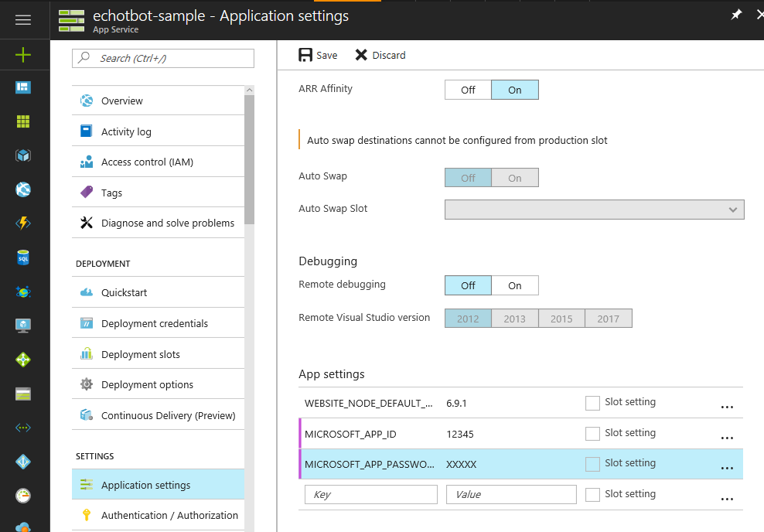Open Resource groups cube icon

(23, 155)
